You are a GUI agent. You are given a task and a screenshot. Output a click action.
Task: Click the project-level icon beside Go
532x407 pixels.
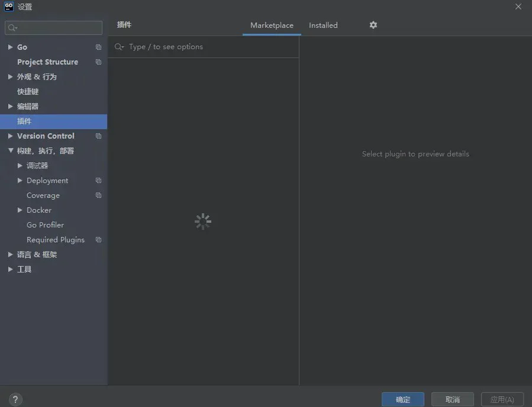(x=98, y=47)
